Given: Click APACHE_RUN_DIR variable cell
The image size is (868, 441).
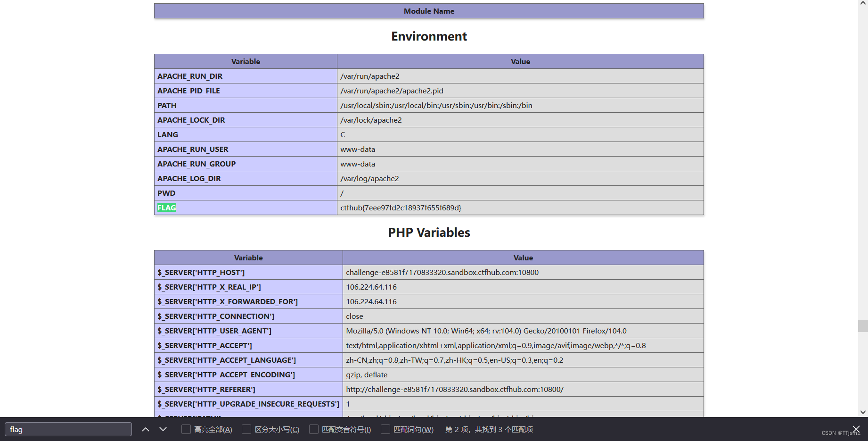Looking at the screenshot, I should click(246, 76).
